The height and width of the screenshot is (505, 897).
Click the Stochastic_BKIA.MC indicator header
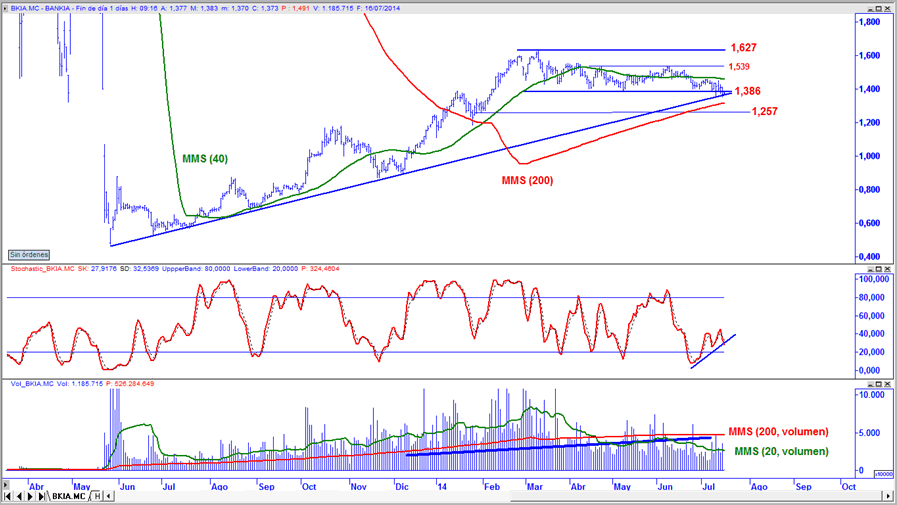(x=42, y=268)
